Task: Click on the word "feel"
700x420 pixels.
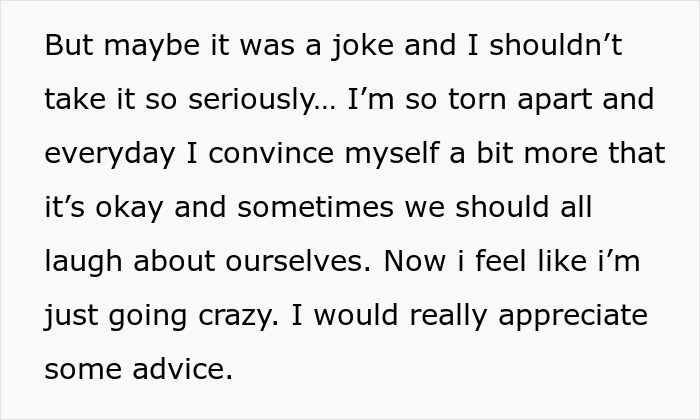Action: [x=500, y=261]
